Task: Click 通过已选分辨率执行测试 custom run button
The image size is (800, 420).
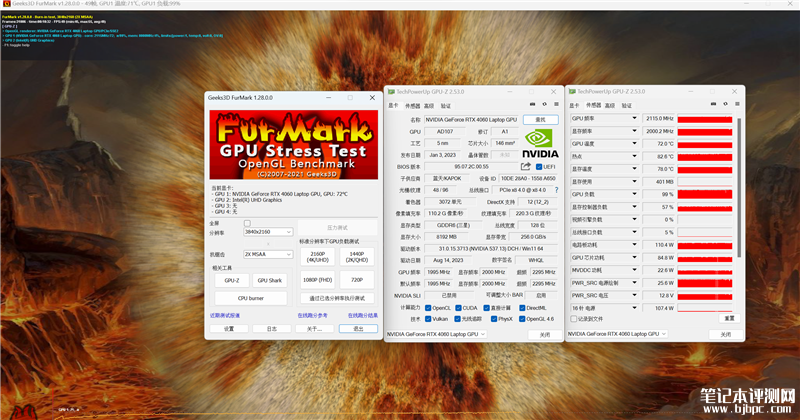Action: tap(337, 298)
